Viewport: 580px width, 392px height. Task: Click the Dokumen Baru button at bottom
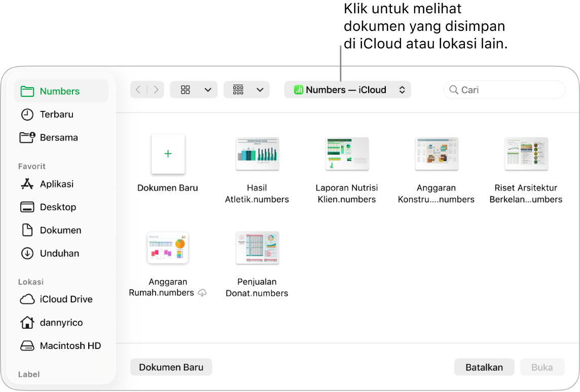(171, 367)
